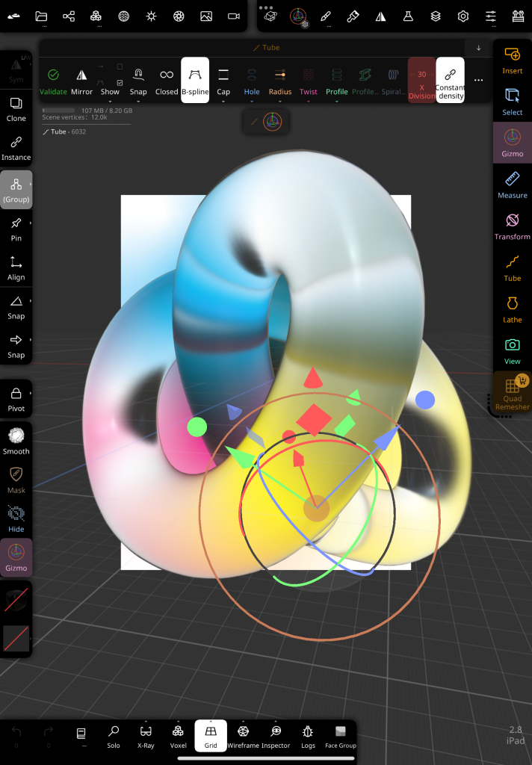Expand the Cap options dropdown

click(x=223, y=81)
